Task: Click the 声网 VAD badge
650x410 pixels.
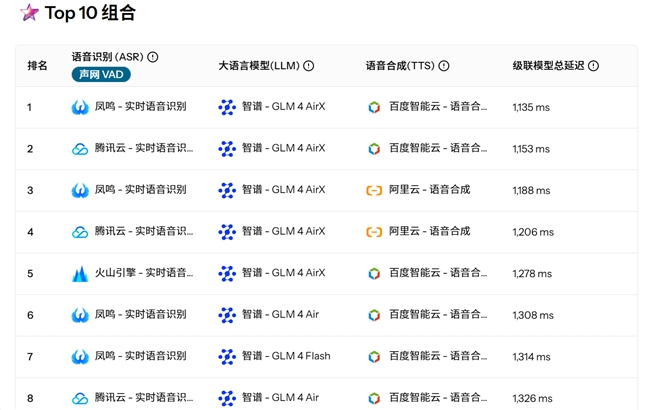Action: tap(101, 75)
